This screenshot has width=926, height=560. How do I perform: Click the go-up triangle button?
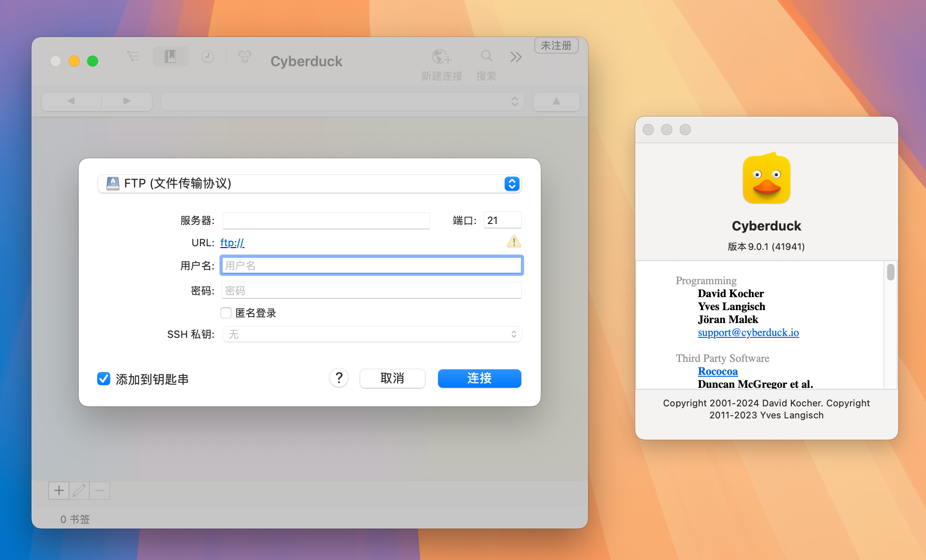coord(556,101)
